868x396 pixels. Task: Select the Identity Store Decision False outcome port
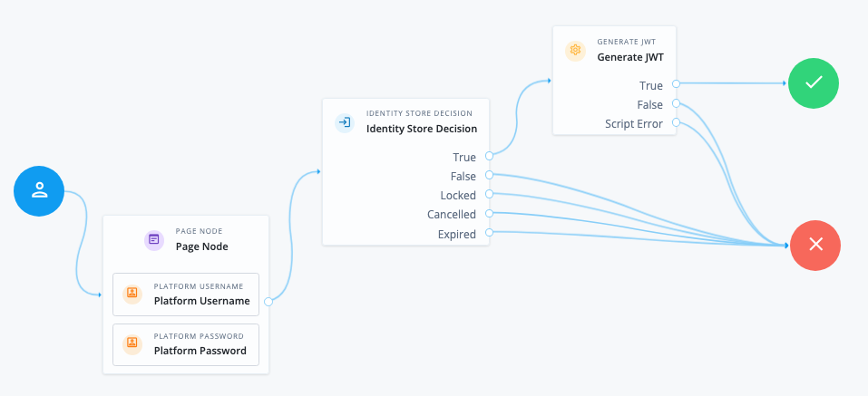(489, 176)
